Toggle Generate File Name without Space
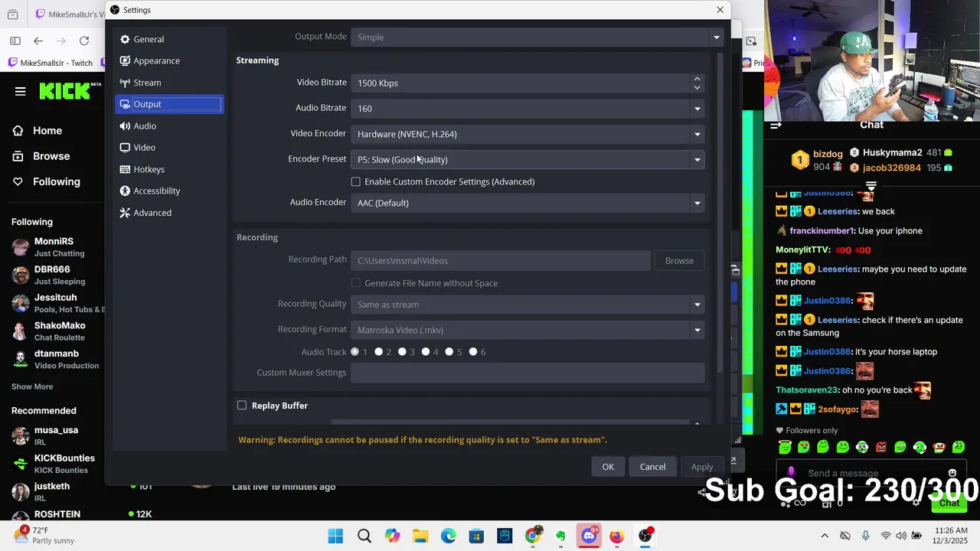This screenshot has width=980, height=551. pos(355,283)
